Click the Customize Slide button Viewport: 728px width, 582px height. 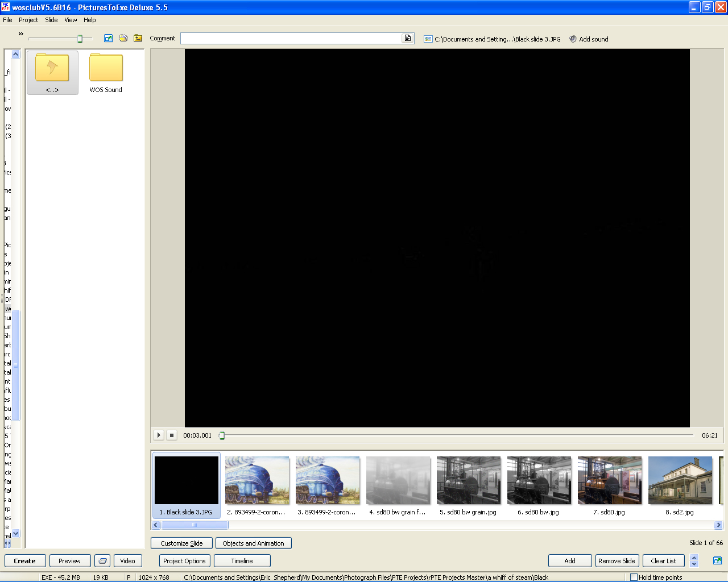[181, 543]
